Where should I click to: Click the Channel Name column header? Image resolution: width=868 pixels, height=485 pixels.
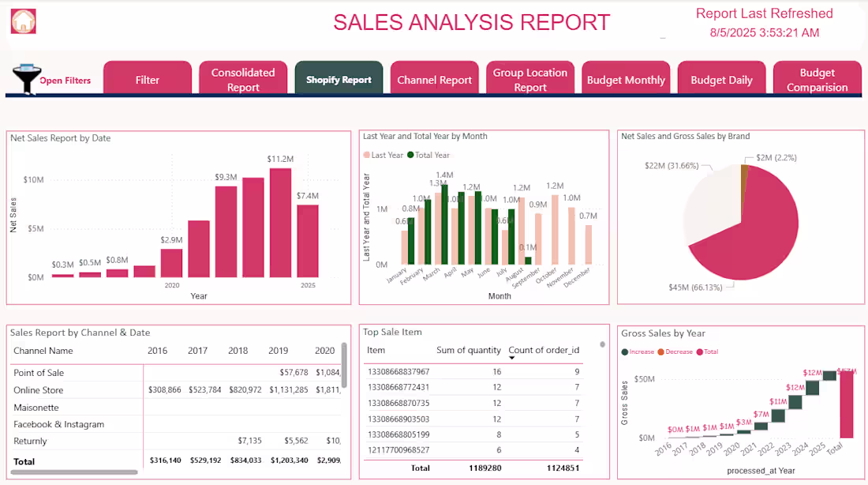pos(43,351)
